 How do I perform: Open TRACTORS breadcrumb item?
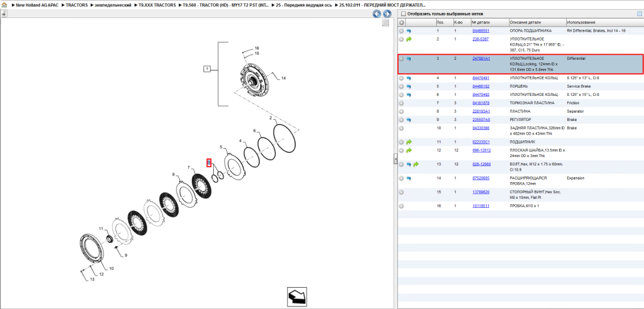(x=75, y=5)
